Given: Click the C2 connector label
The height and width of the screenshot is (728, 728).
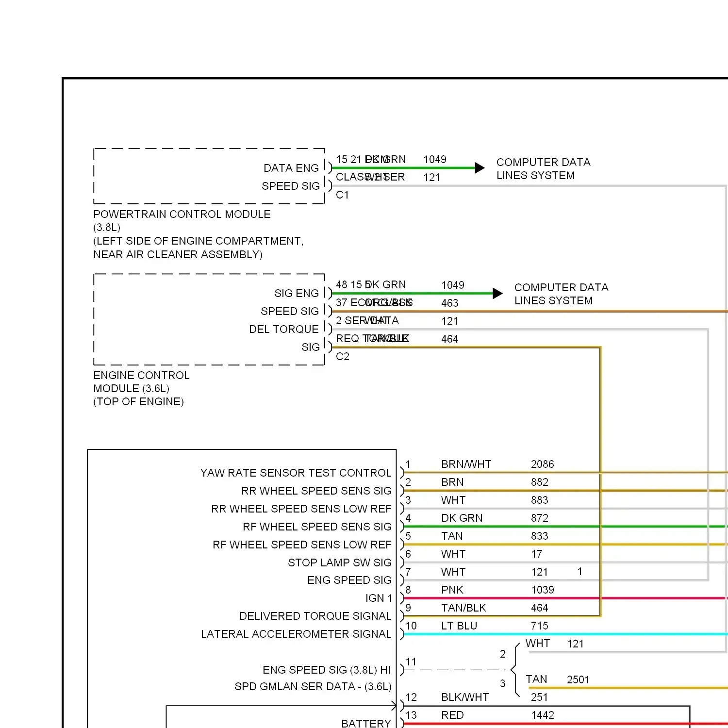Looking at the screenshot, I should pos(342,356).
